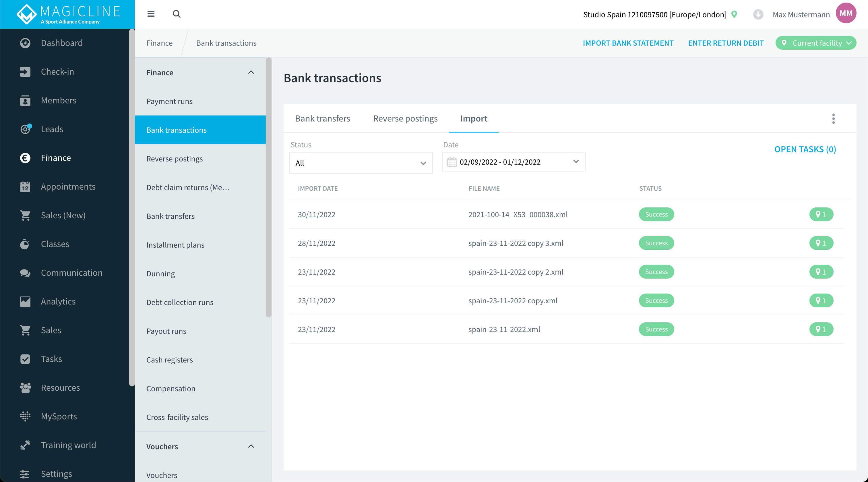Toggle the hamburger menu icon
868x482 pixels.
[151, 14]
